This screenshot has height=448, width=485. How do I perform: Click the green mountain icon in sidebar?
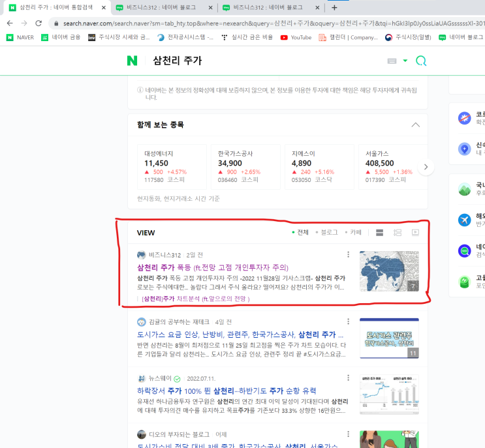[464, 189]
